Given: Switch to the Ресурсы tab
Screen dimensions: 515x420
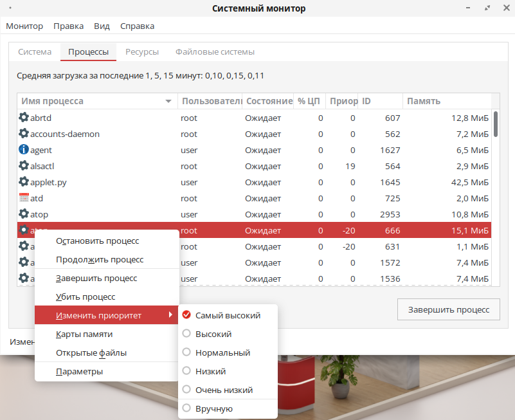Looking at the screenshot, I should point(141,52).
